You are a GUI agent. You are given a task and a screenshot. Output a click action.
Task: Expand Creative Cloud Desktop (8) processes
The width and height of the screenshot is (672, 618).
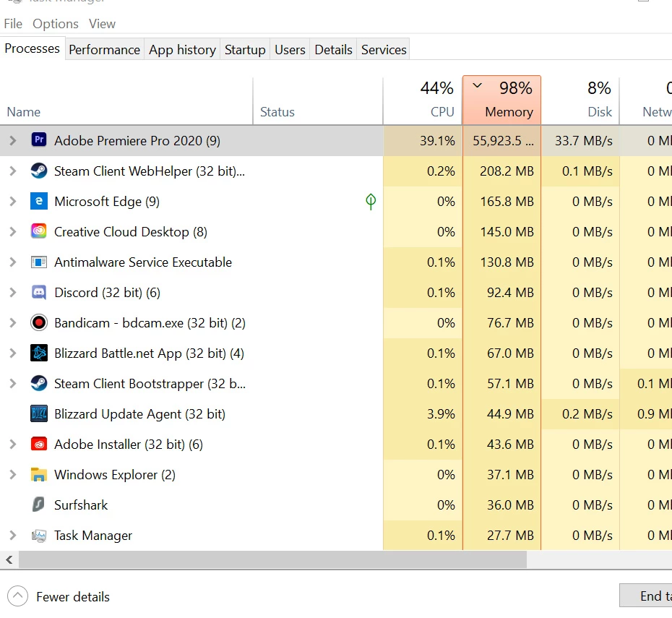tap(13, 232)
